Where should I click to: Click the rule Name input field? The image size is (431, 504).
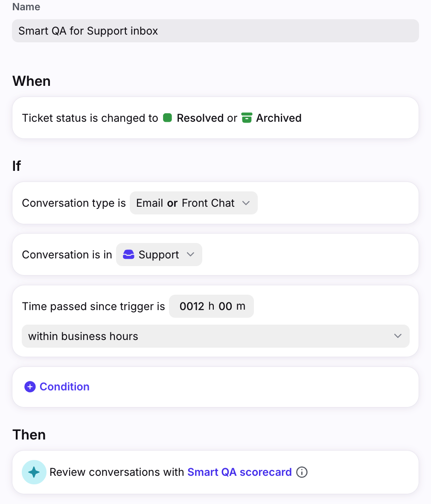click(x=215, y=31)
